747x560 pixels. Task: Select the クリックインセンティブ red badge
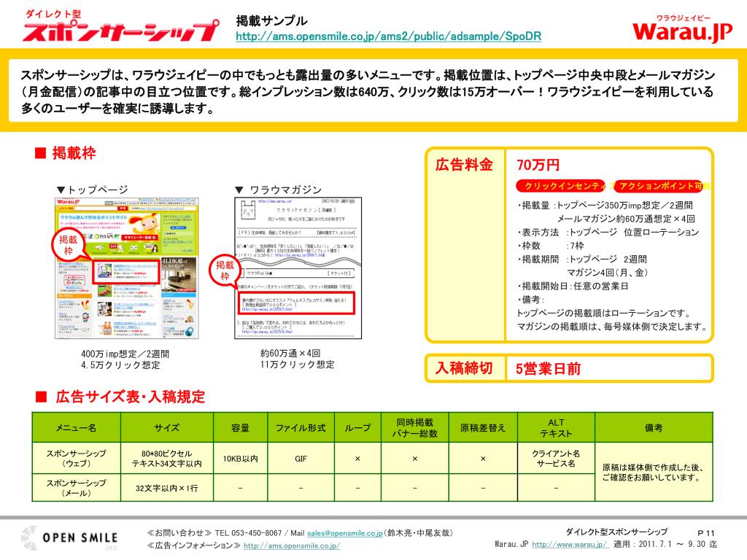[x=562, y=186]
